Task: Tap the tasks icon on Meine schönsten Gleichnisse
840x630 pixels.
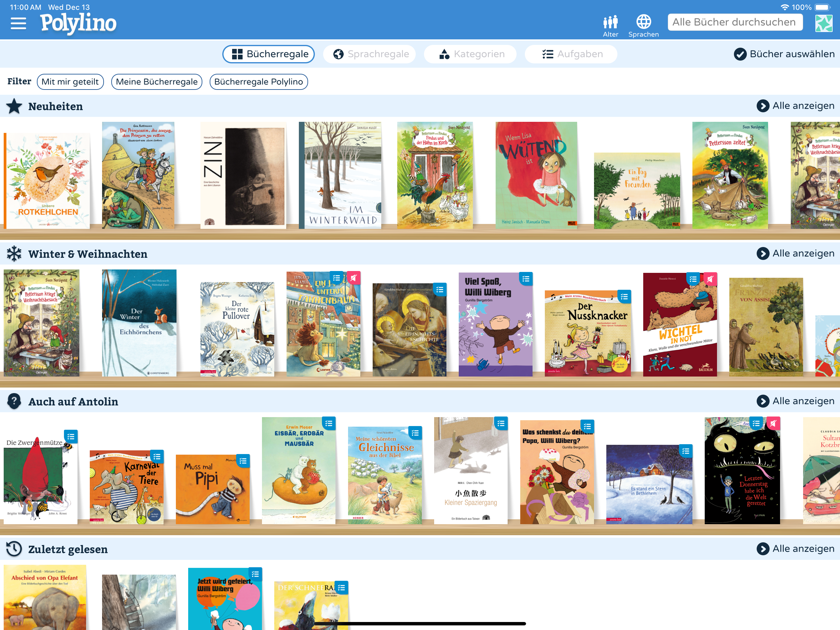Action: (415, 433)
